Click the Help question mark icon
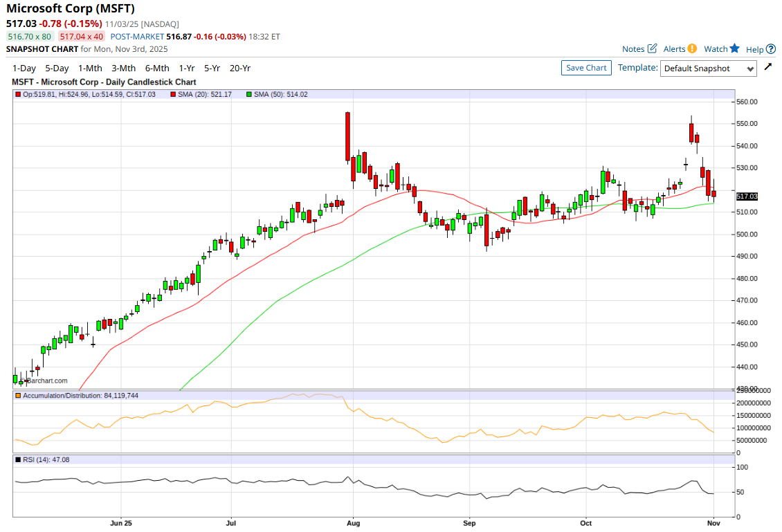 (771, 49)
